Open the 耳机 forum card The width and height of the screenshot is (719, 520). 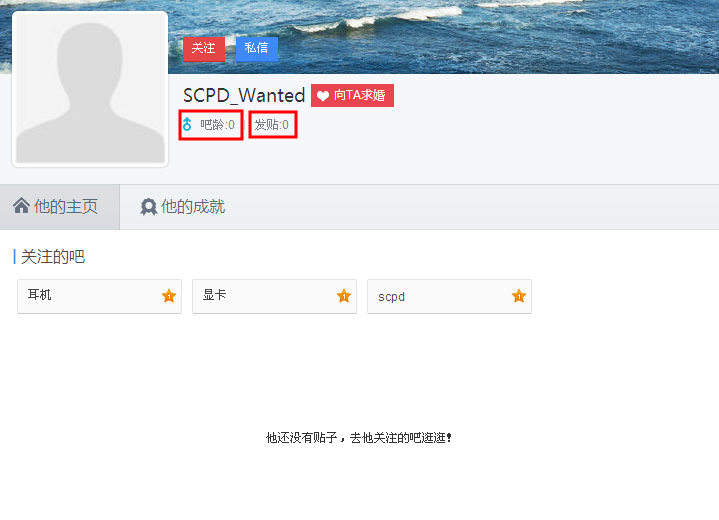click(100, 296)
